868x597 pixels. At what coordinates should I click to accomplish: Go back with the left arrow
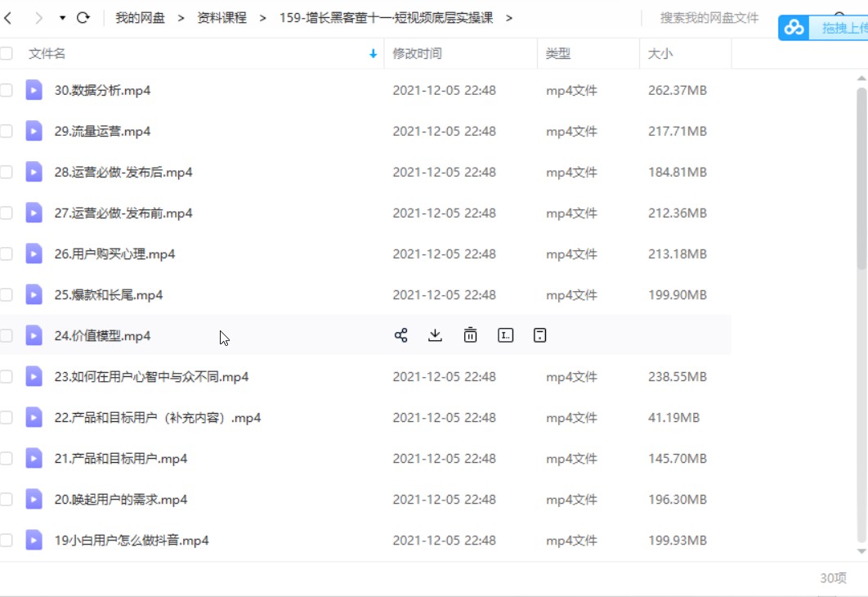(x=8, y=17)
